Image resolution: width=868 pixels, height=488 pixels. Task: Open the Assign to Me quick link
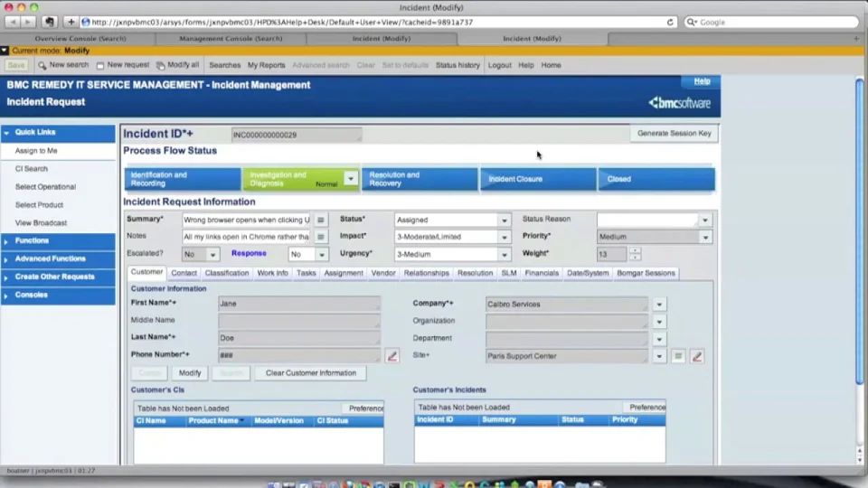tap(36, 151)
